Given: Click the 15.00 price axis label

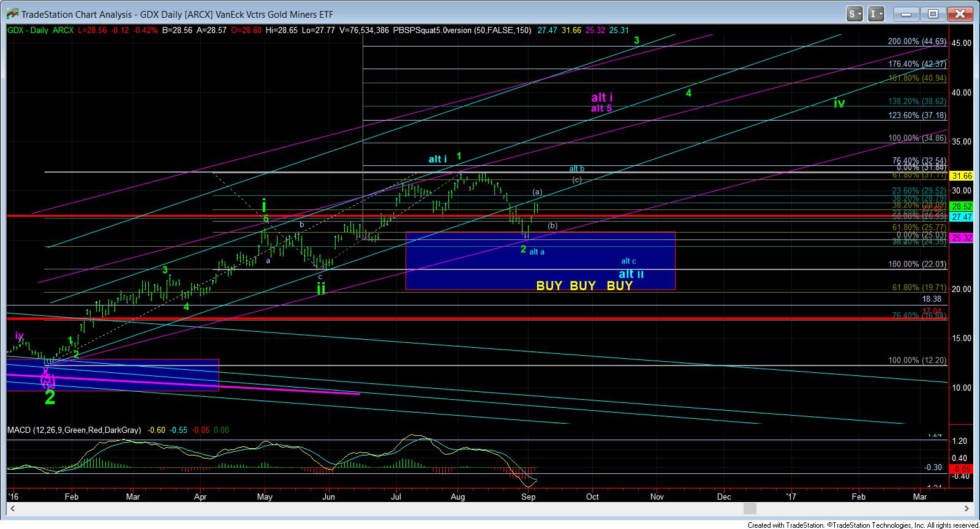Looking at the screenshot, I should 962,338.
